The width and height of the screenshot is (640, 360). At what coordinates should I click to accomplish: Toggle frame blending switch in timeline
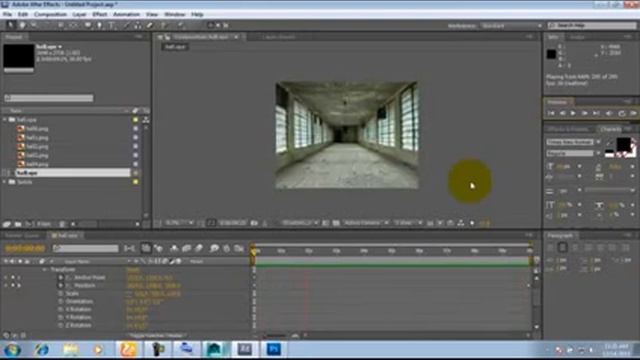click(186, 248)
